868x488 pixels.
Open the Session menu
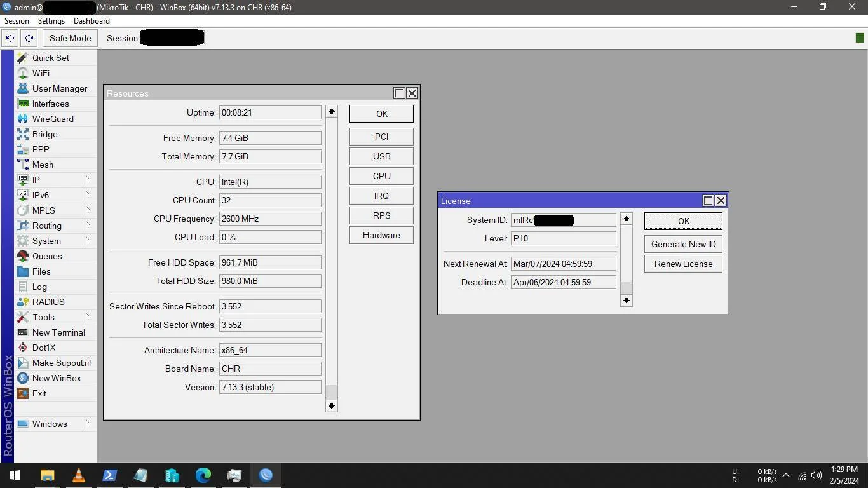pos(17,21)
